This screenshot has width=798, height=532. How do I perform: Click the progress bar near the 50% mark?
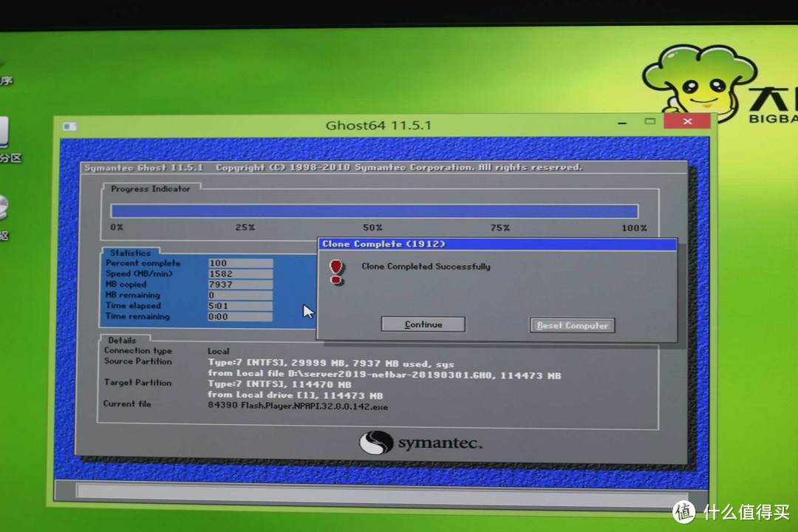tap(372, 210)
